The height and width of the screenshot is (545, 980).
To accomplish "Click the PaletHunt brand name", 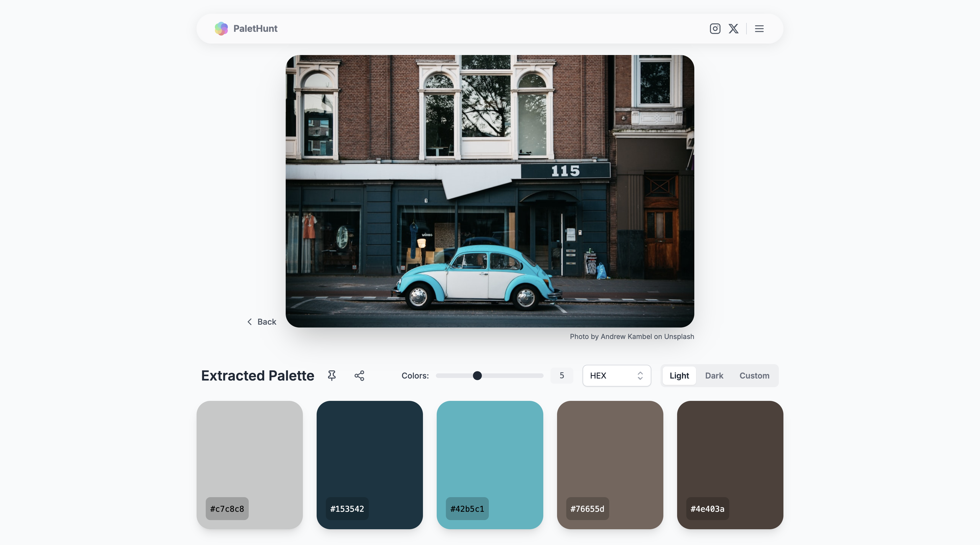I will pyautogui.click(x=255, y=29).
